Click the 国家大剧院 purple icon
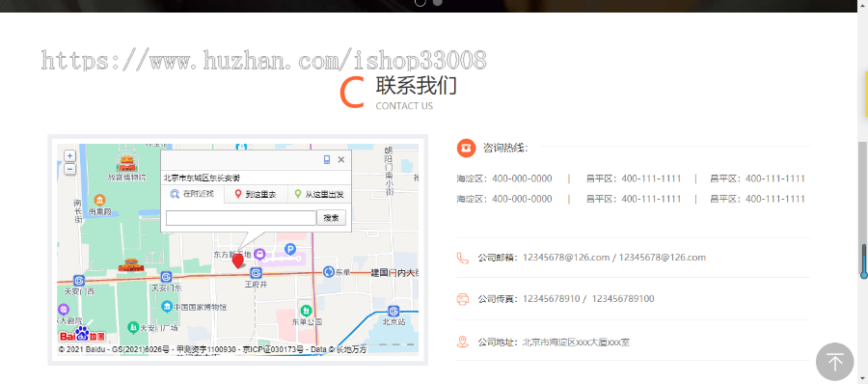This screenshot has height=384, width=868. point(65,309)
